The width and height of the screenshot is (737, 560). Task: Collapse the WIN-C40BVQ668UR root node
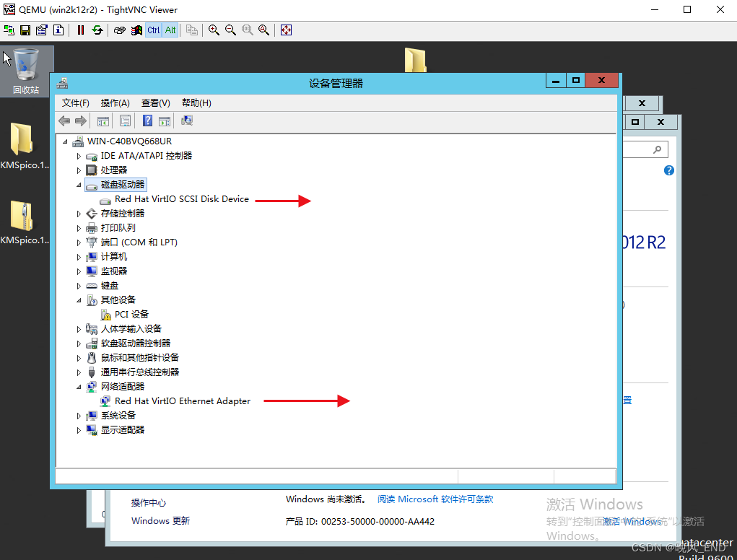[66, 141]
